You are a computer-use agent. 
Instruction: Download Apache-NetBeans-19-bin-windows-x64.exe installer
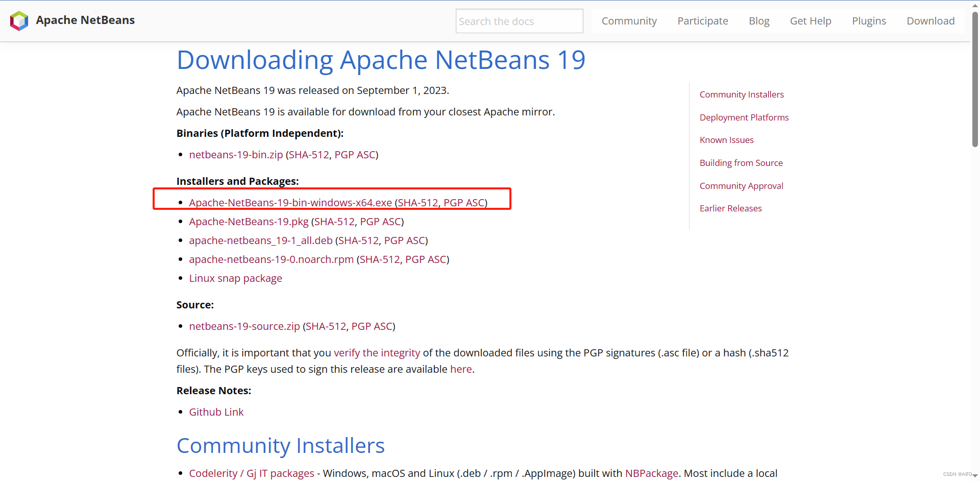tap(290, 203)
